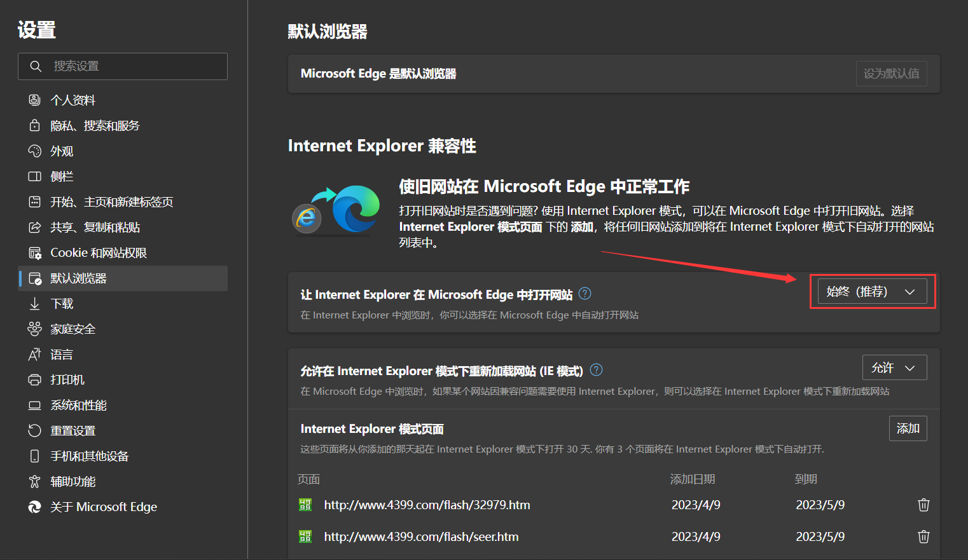Click the 设为默认值 button
This screenshot has height=560, width=968.
coord(891,74)
